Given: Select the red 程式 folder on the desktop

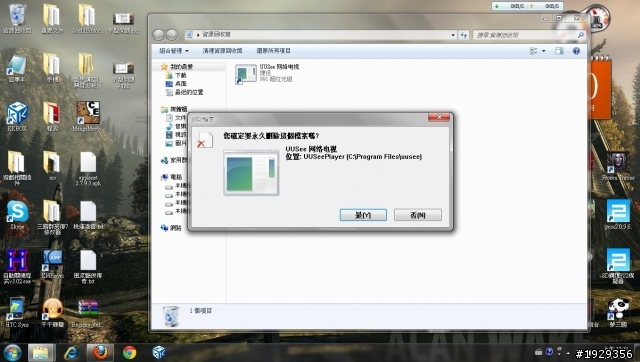Looking at the screenshot, I should coord(52,117).
